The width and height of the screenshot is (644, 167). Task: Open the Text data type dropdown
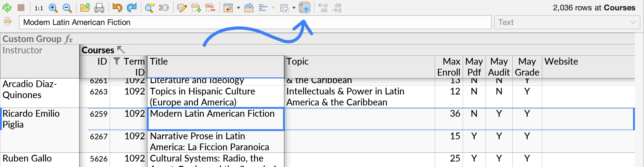point(567,22)
